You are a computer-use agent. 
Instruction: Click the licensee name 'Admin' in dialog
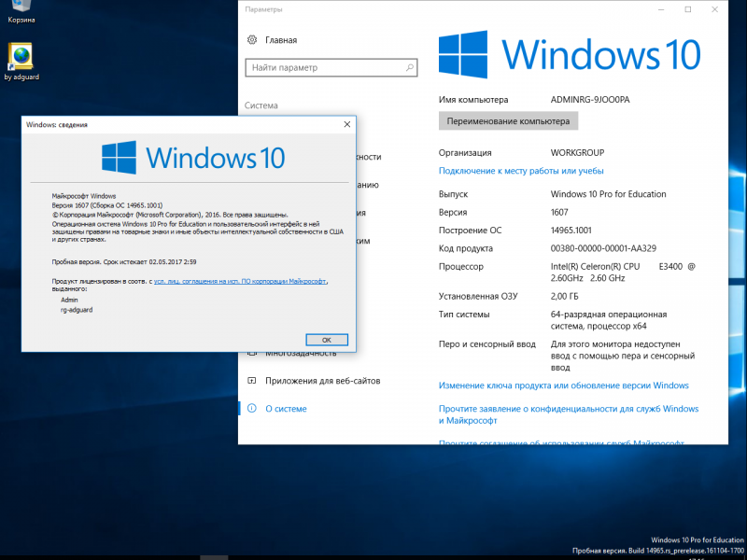[69, 300]
